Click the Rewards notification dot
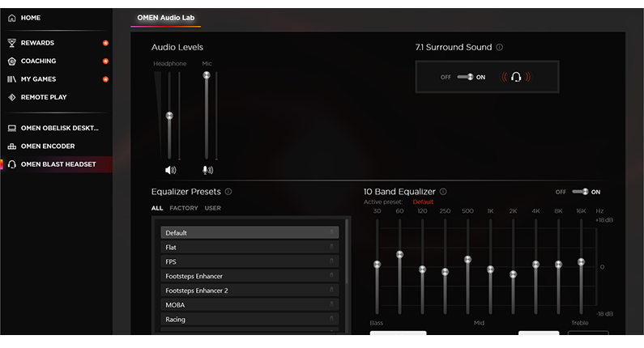This screenshot has width=644, height=348. click(x=105, y=43)
